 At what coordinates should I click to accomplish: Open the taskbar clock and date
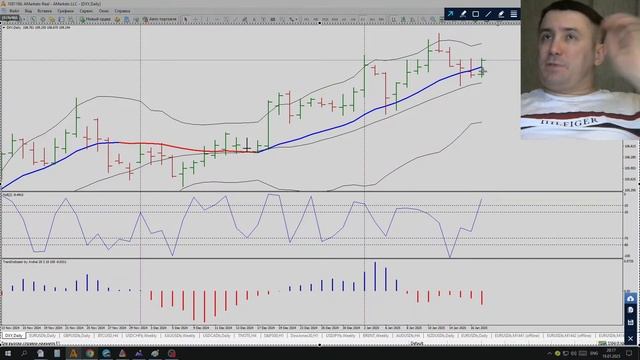pyautogui.click(x=611, y=353)
